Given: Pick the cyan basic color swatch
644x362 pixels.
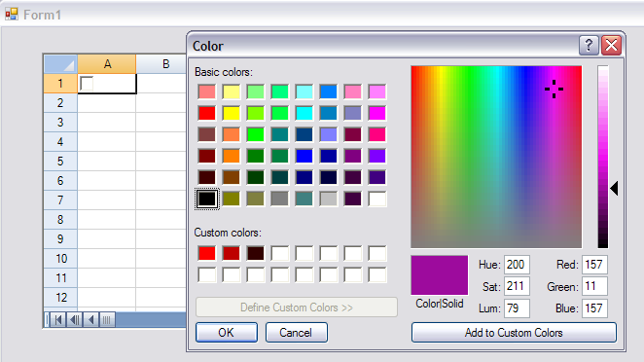Looking at the screenshot, I should click(304, 113).
